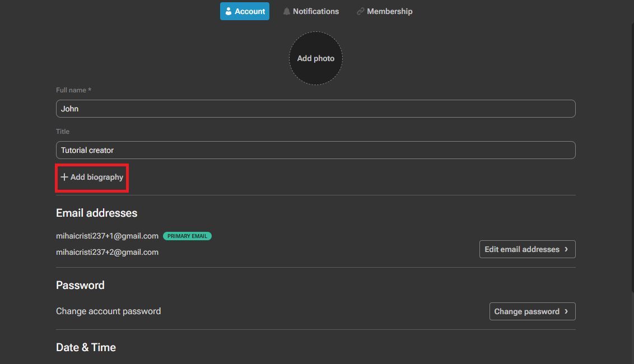Click the bell icon beside Notifications
The image size is (634, 364).
pos(287,11)
